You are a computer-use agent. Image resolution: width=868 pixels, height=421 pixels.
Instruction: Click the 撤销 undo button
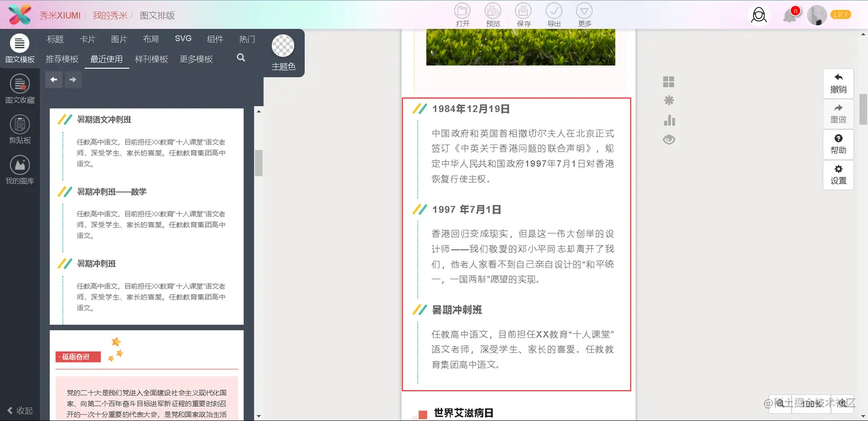pos(838,83)
